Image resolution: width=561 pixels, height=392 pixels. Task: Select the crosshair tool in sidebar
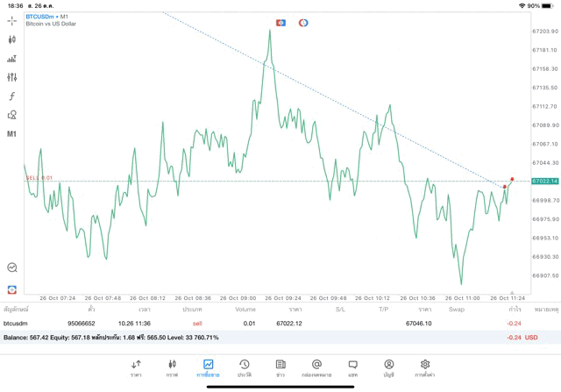(12, 20)
